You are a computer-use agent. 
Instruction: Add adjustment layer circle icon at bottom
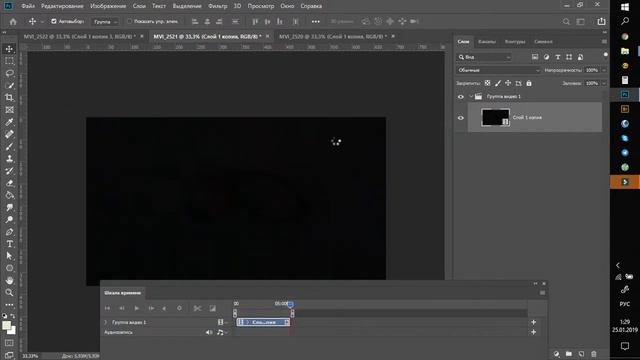point(556,354)
